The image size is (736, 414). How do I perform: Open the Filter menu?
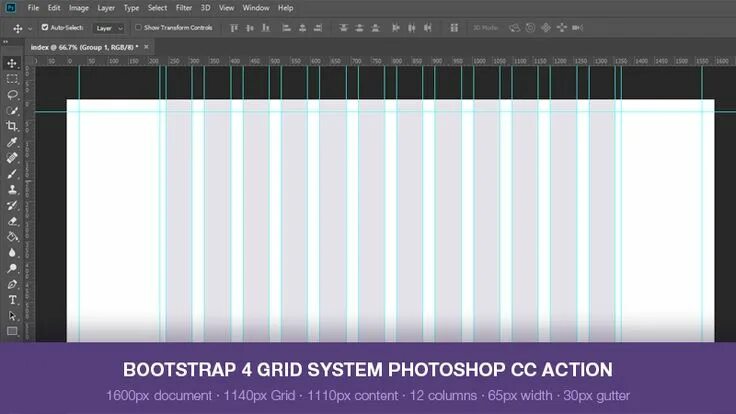click(x=184, y=8)
